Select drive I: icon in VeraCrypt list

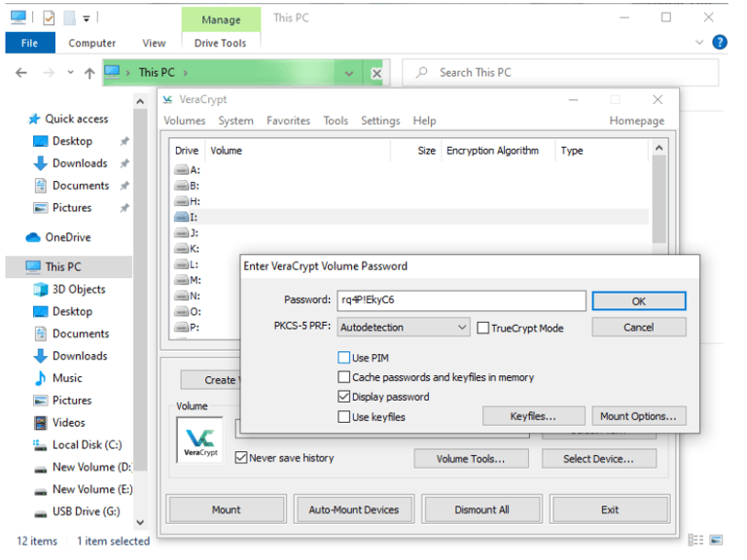[182, 217]
